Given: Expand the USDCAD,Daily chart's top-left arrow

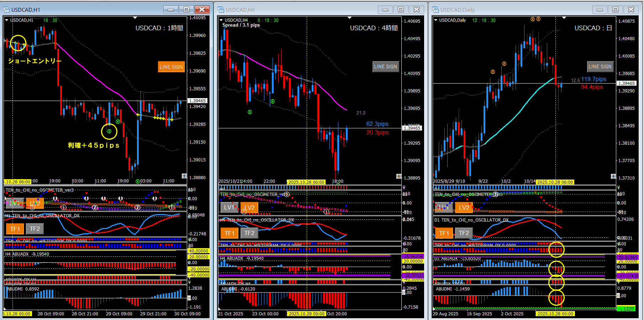Looking at the screenshot, I should 436,20.
